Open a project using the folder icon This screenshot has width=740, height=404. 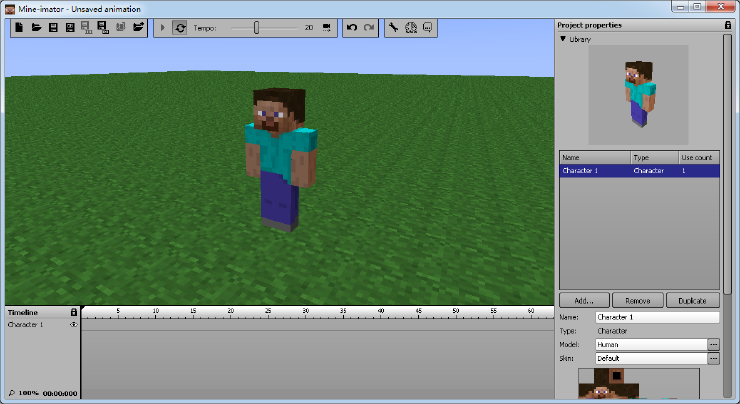[36, 27]
